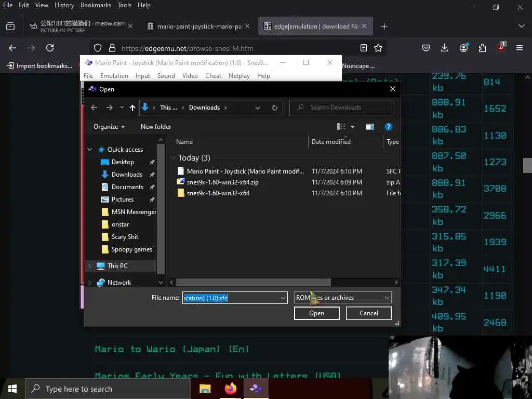Open Firefox View icon beside tabs

10,26
